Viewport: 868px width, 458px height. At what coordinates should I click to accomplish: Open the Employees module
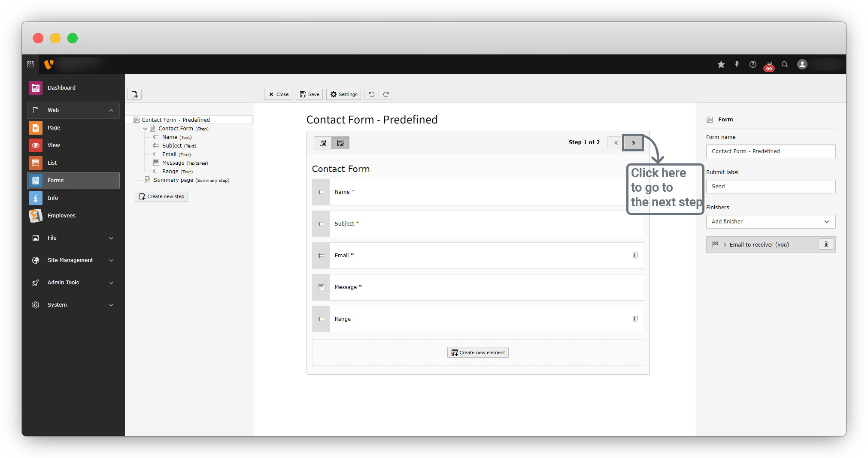click(73, 216)
